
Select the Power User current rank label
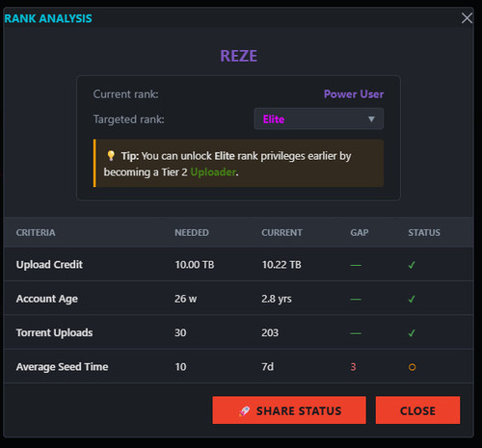(x=354, y=94)
